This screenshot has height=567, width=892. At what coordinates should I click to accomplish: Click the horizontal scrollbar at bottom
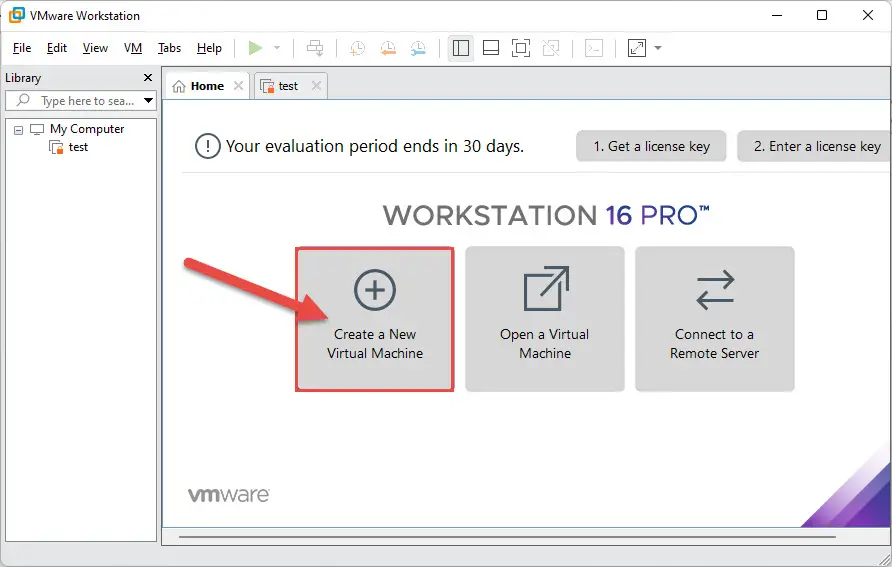coord(507,536)
